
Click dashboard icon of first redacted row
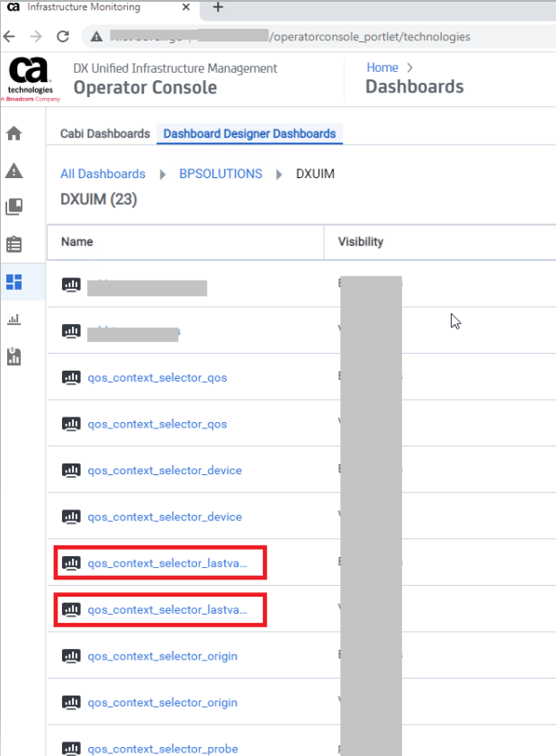coord(71,285)
